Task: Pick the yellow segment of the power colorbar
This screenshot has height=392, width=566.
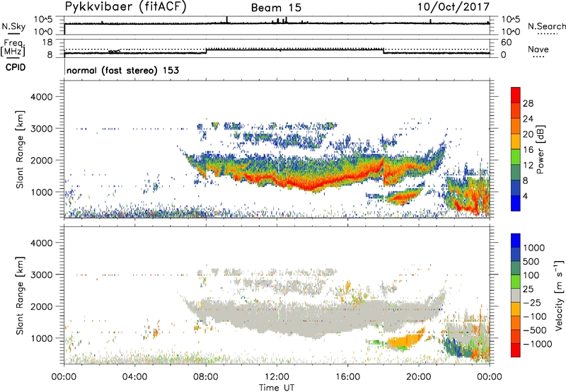Action: point(516,142)
